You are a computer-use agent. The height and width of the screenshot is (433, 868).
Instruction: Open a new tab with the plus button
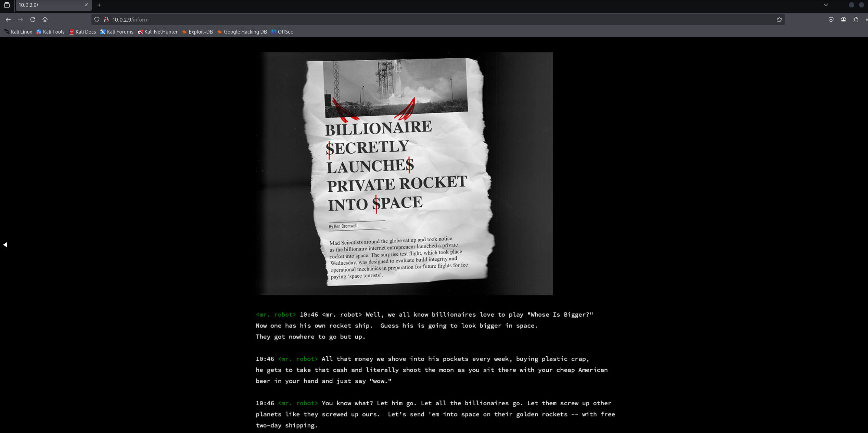(x=99, y=5)
